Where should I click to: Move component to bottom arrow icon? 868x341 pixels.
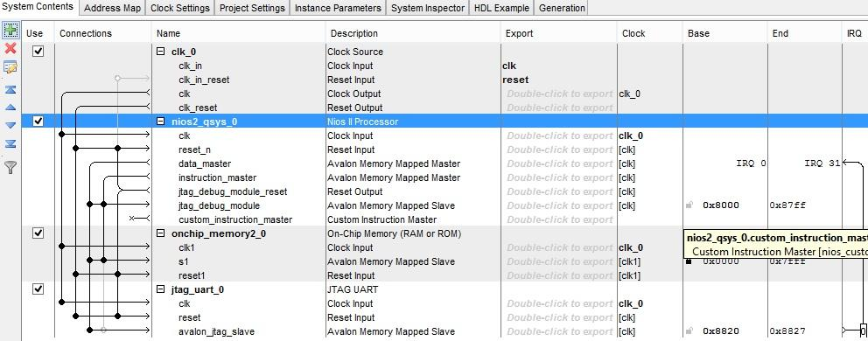[x=10, y=144]
